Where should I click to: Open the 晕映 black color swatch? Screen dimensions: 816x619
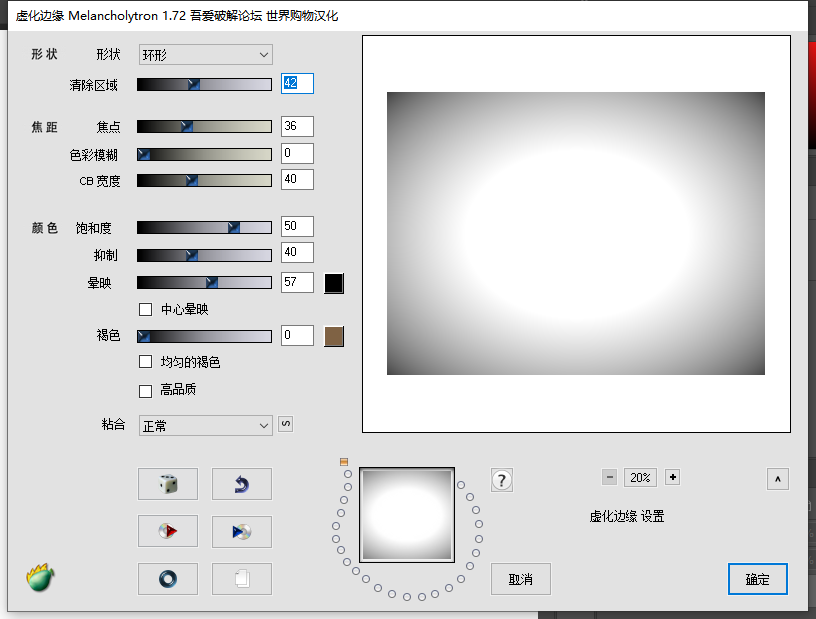tap(333, 283)
